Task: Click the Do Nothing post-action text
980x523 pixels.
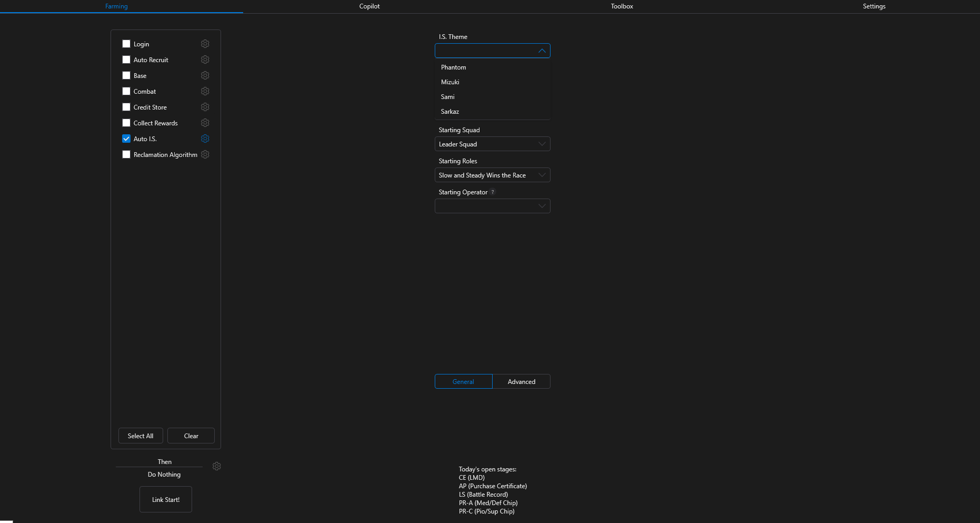Action: point(164,475)
